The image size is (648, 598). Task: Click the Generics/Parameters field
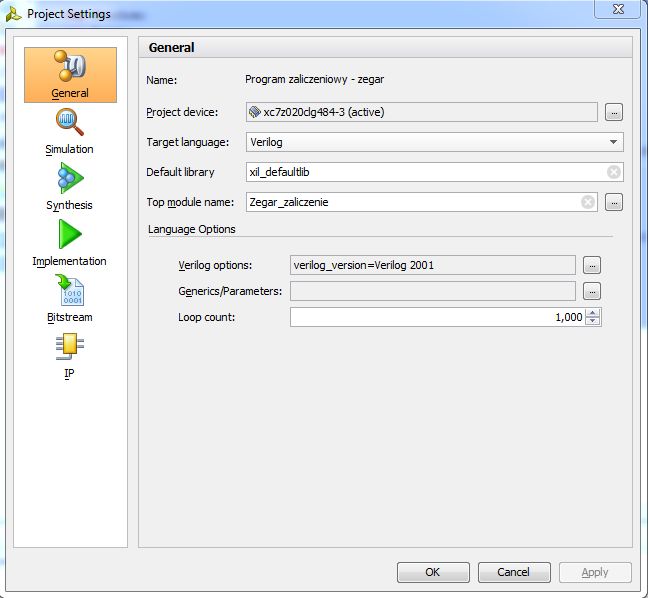click(x=433, y=291)
